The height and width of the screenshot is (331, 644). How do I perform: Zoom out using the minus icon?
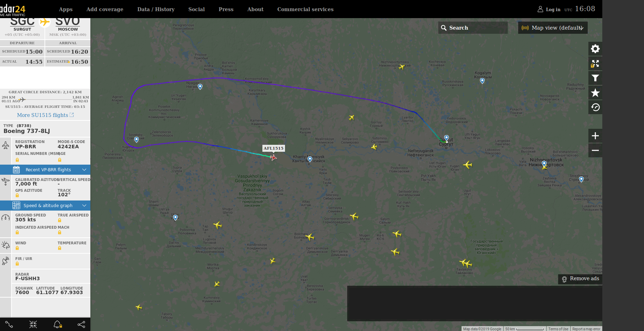point(595,150)
